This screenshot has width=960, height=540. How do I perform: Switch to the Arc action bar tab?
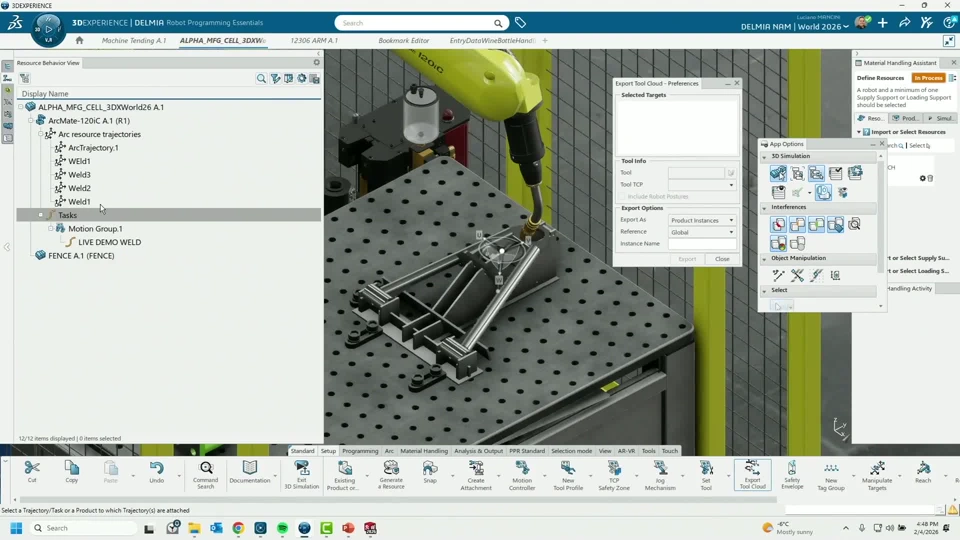coord(389,451)
